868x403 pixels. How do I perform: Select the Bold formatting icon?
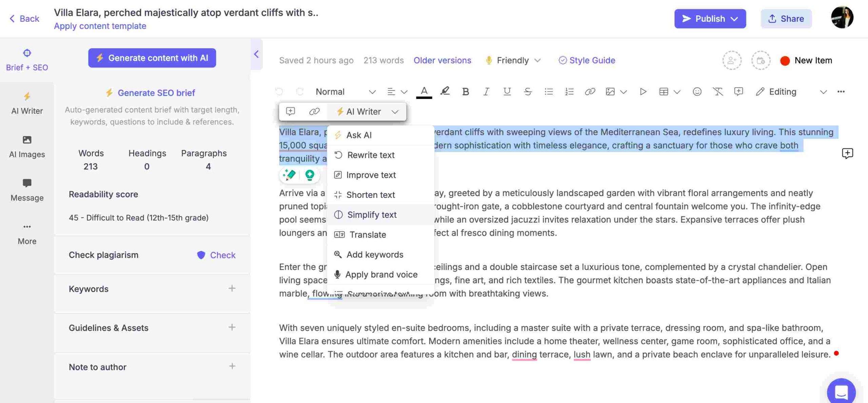click(465, 91)
